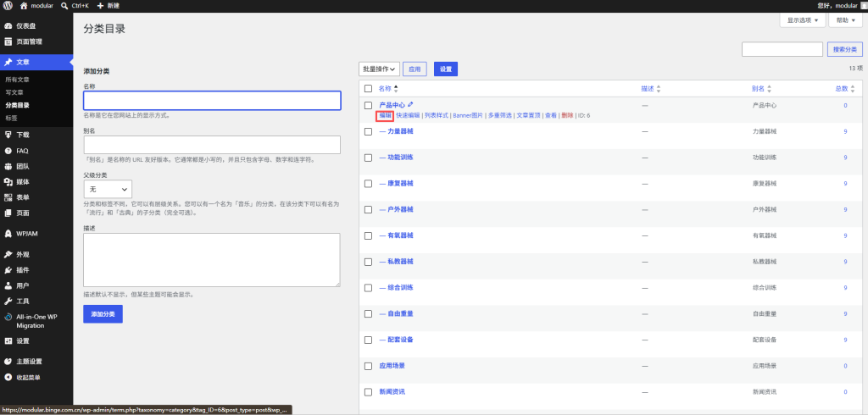The width and height of the screenshot is (868, 415).
Task: Click Banner图片 link under 产品中心
Action: point(468,116)
